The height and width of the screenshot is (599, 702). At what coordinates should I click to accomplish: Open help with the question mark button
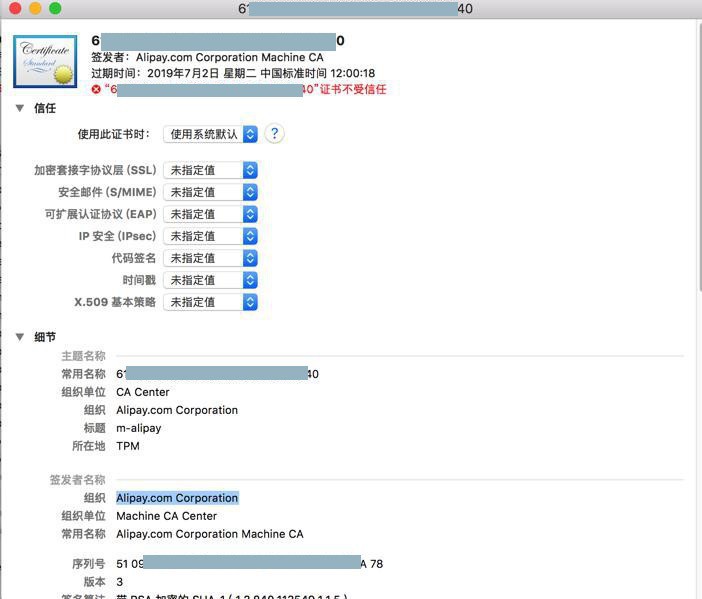[274, 133]
